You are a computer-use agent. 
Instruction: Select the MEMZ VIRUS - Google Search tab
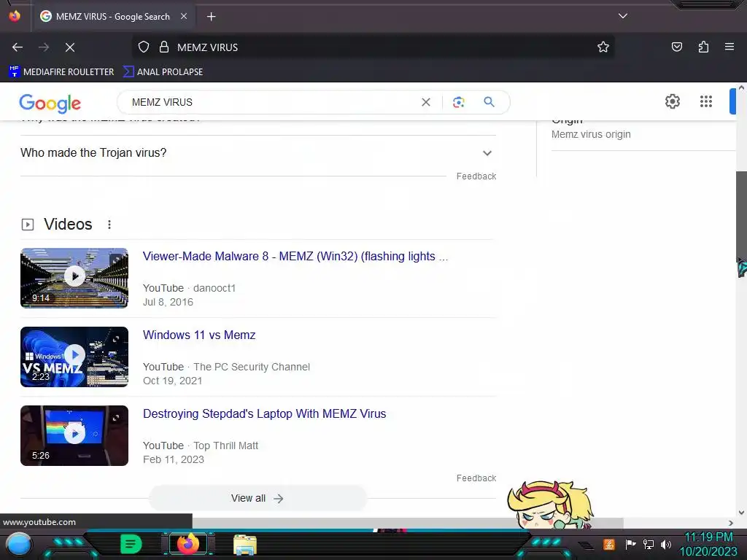113,17
